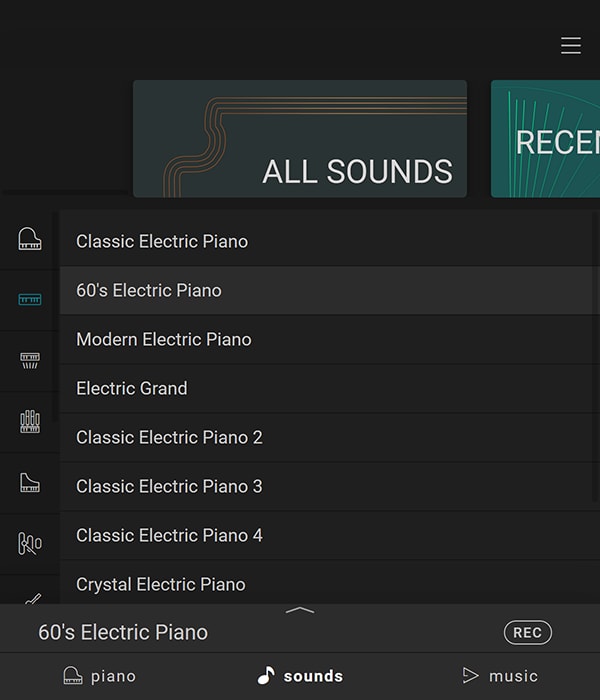
Task: Switch to the piano tab
Action: (100, 676)
